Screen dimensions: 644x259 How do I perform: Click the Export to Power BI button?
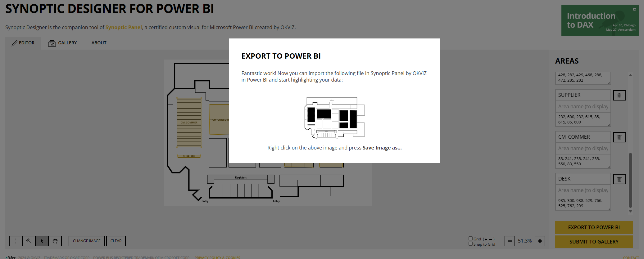point(594,227)
